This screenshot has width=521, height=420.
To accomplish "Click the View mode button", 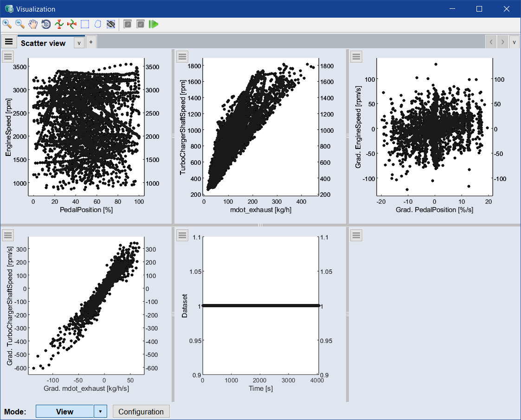I will point(64,412).
